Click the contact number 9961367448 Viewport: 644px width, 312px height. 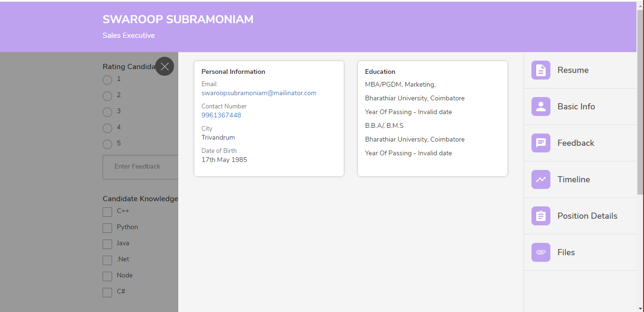coord(221,115)
